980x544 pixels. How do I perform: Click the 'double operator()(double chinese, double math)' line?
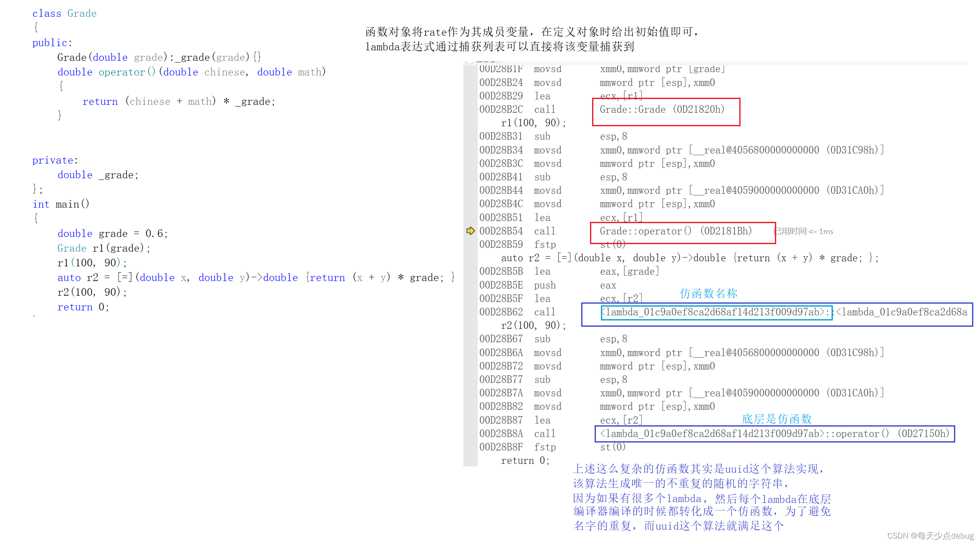pos(192,72)
